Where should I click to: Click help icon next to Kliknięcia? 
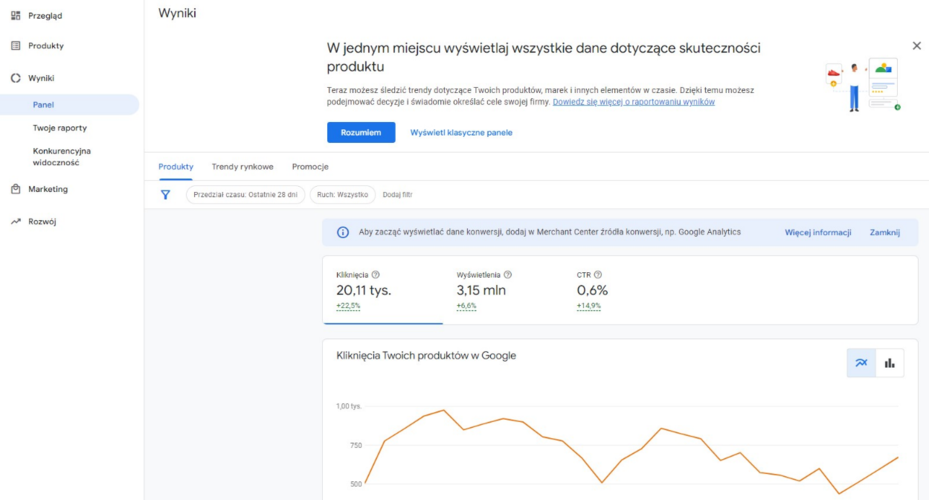coord(376,275)
